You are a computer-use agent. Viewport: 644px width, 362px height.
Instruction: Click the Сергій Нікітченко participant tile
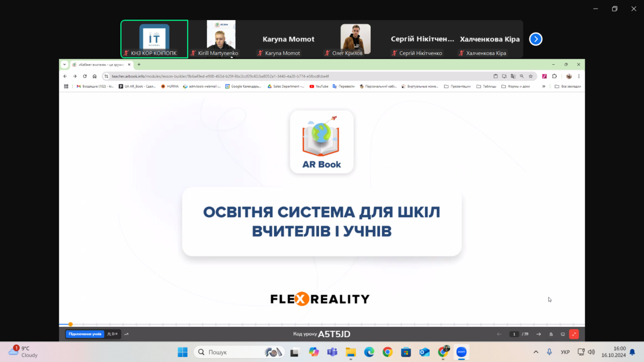(423, 39)
